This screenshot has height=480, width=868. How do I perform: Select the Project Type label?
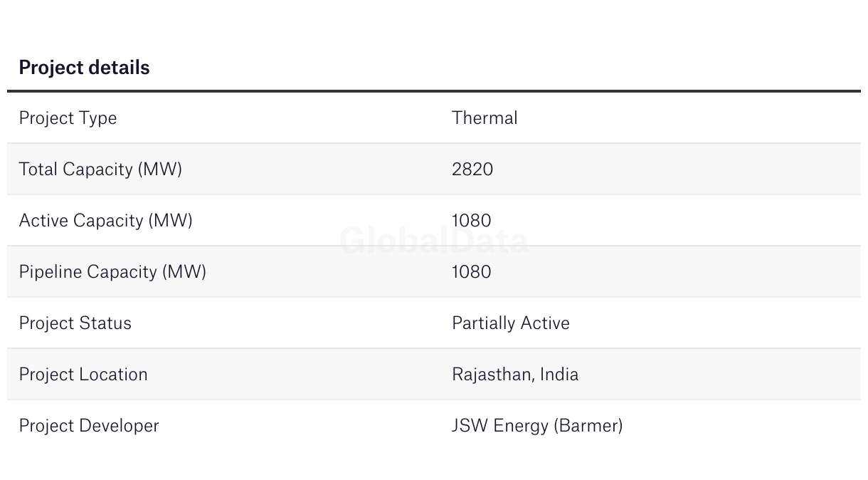click(x=68, y=118)
